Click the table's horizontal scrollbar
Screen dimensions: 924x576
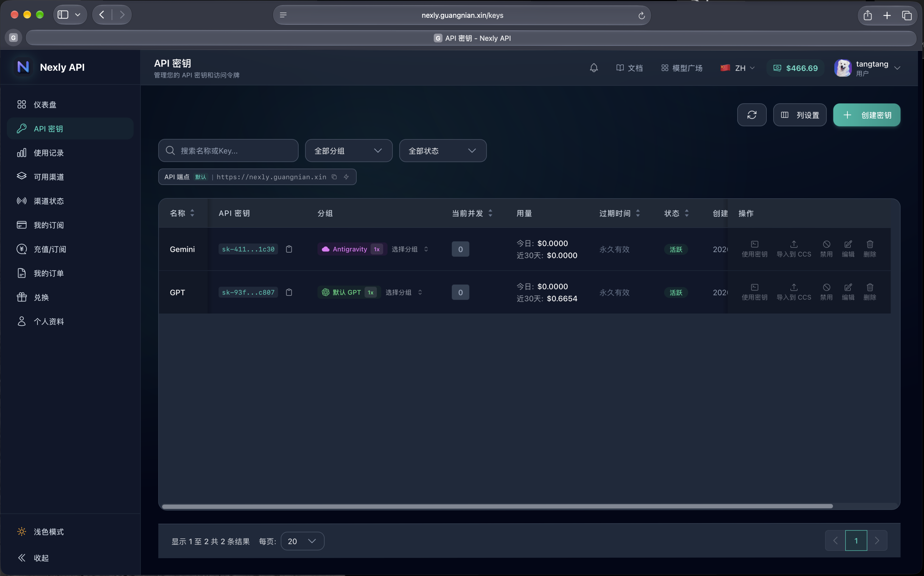click(x=497, y=506)
